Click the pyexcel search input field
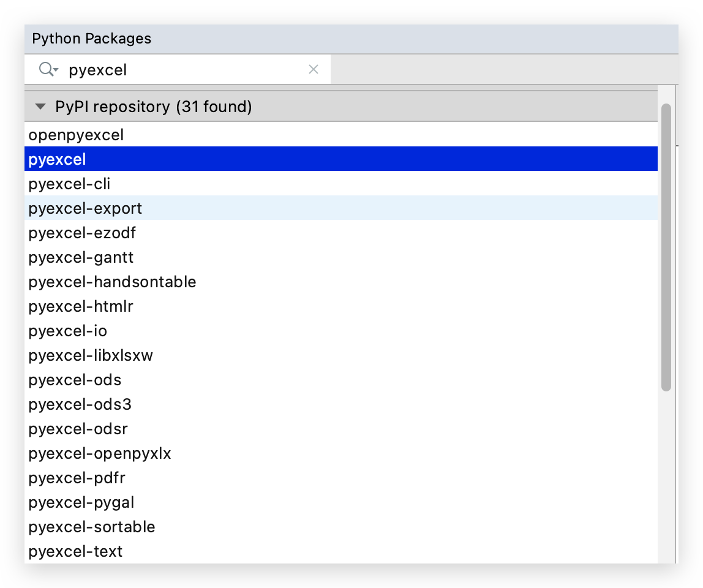Screen dimensions: 703x588 (184, 70)
